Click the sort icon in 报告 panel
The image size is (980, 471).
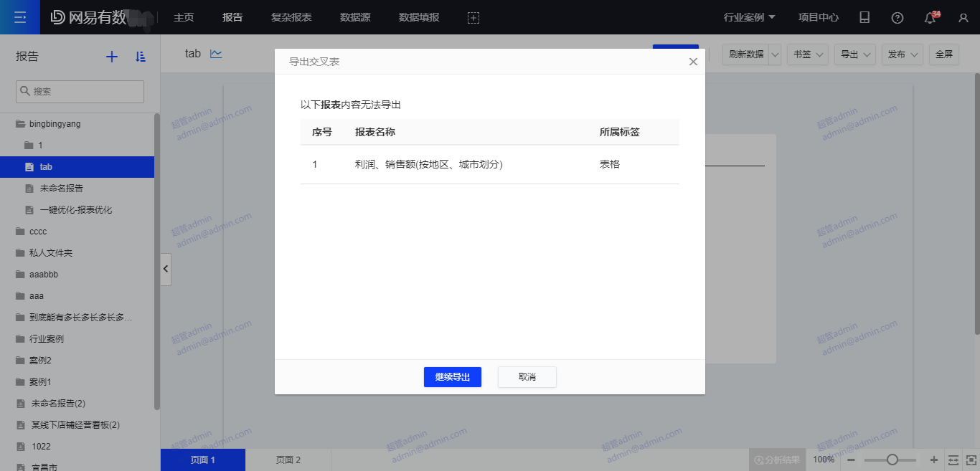(141, 57)
